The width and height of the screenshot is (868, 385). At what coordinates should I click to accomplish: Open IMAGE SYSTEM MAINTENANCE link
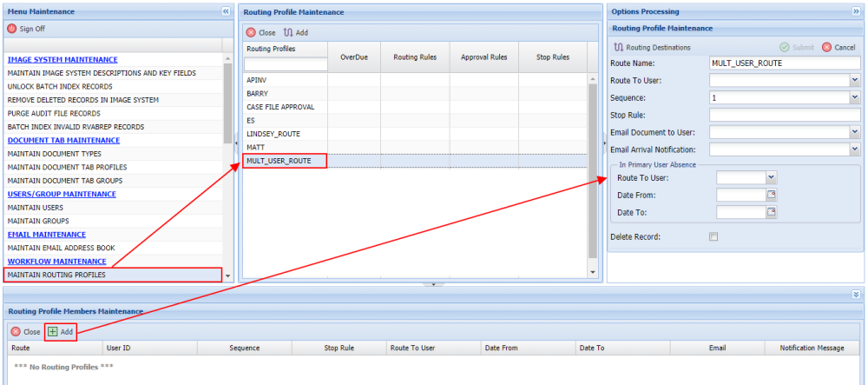coord(62,60)
